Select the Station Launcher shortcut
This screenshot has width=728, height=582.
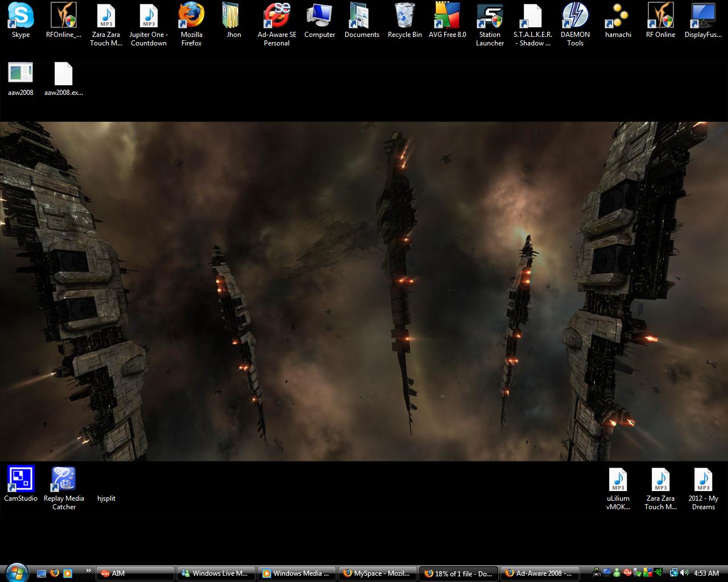coord(490,25)
